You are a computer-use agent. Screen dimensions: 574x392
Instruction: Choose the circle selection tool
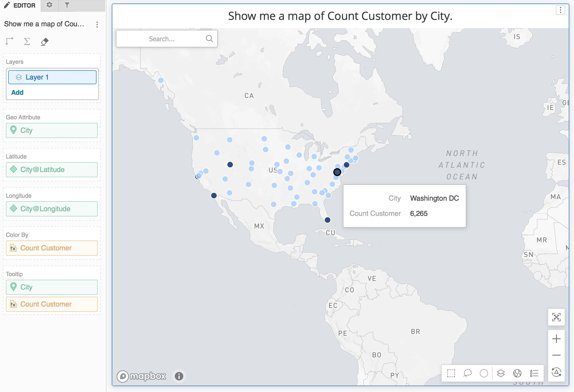click(484, 373)
